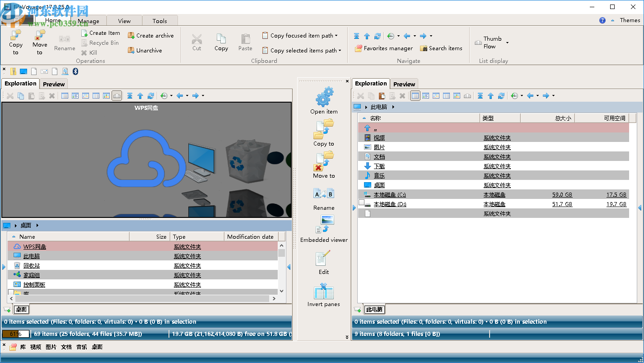
Task: Click the Unarchive button
Action: click(x=145, y=51)
